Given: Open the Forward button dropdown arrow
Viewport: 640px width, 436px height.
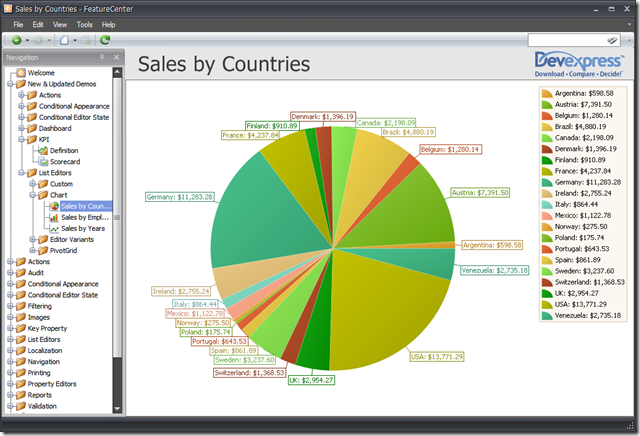Looking at the screenshot, I should (x=49, y=40).
